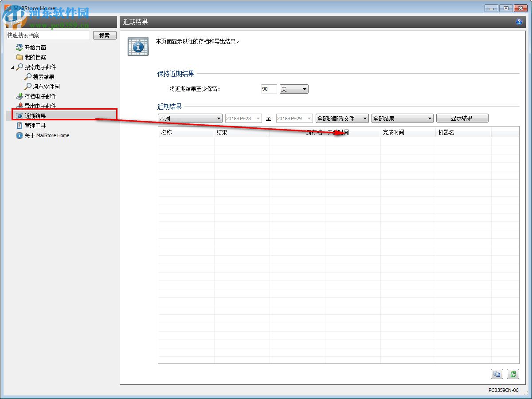Open the 本周 period dropdown
Screen dimensions: 532x399
pos(190,119)
